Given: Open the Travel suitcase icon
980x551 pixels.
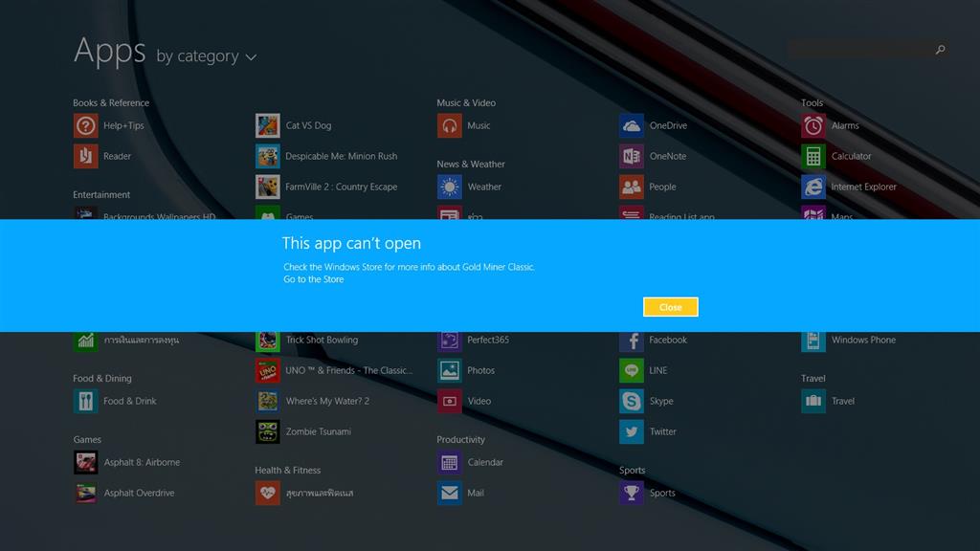Looking at the screenshot, I should point(813,401).
